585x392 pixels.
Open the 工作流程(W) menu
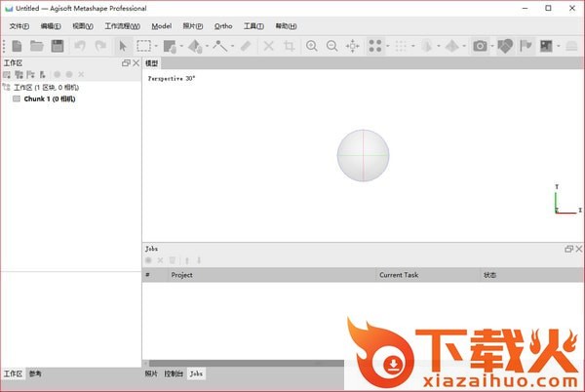coord(123,26)
